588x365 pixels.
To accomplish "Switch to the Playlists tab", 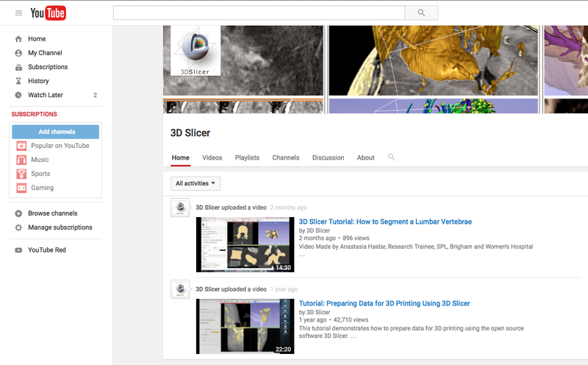I will point(247,157).
